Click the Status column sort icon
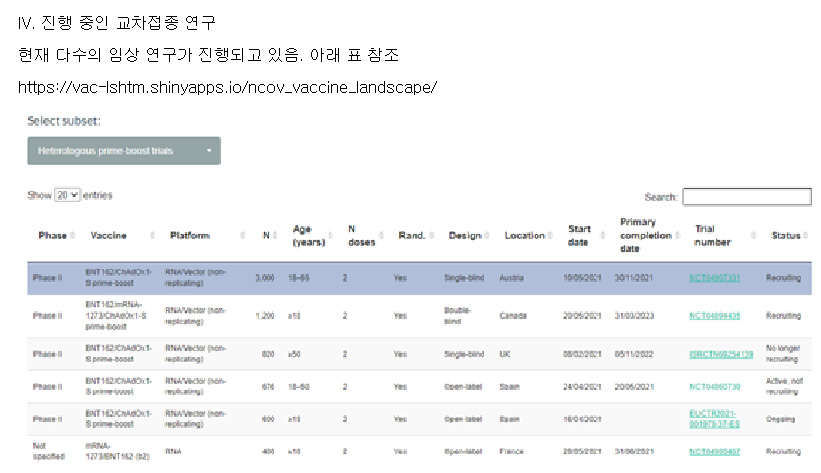This screenshot has height=473, width=821. 807,236
